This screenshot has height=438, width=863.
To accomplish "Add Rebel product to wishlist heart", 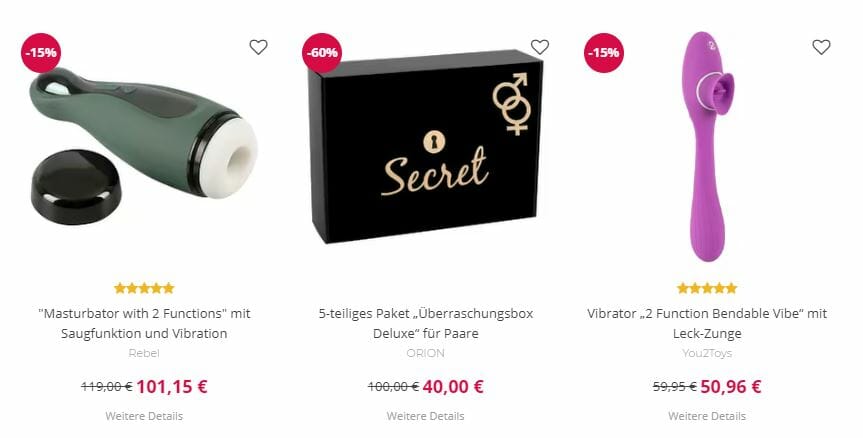I will coord(258,47).
